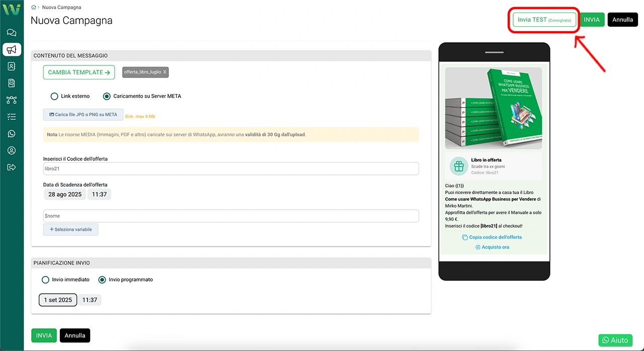Click the gift icon in the preview
This screenshot has height=351, width=644.
pos(458,166)
